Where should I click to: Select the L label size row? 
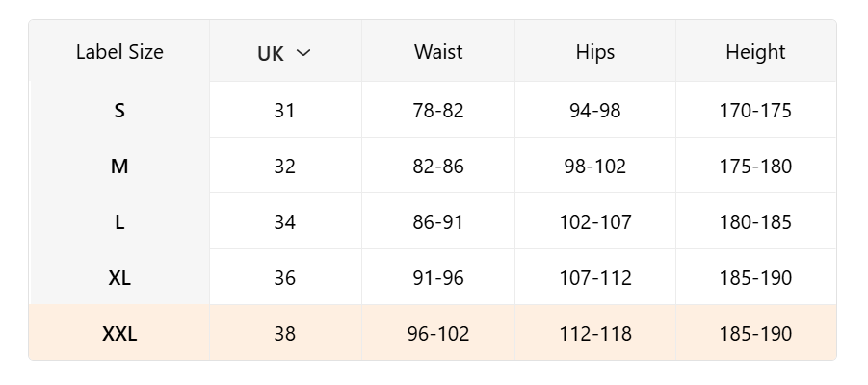pyautogui.click(x=119, y=222)
